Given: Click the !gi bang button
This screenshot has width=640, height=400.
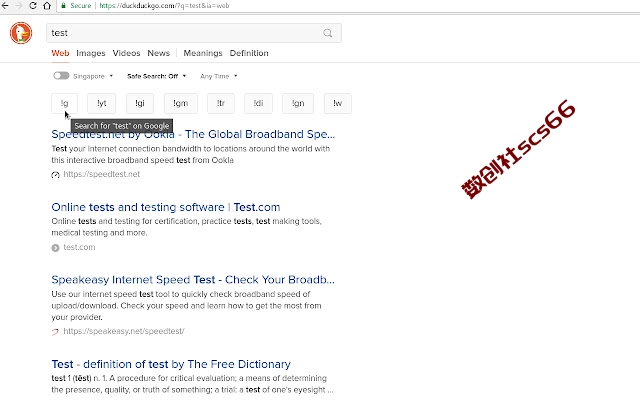Looking at the screenshot, I should point(140,103).
